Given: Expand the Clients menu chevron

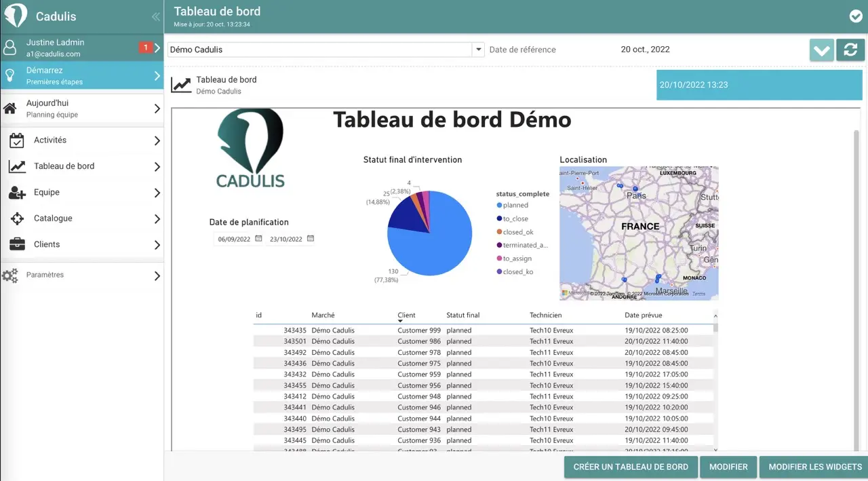Looking at the screenshot, I should (x=157, y=245).
